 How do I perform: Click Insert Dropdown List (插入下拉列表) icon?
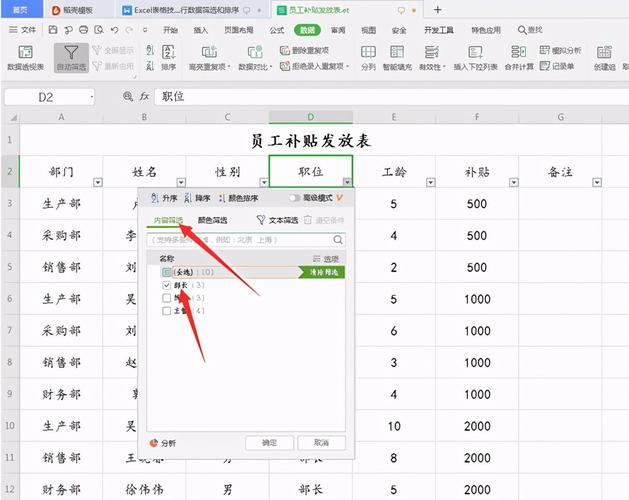click(x=475, y=58)
